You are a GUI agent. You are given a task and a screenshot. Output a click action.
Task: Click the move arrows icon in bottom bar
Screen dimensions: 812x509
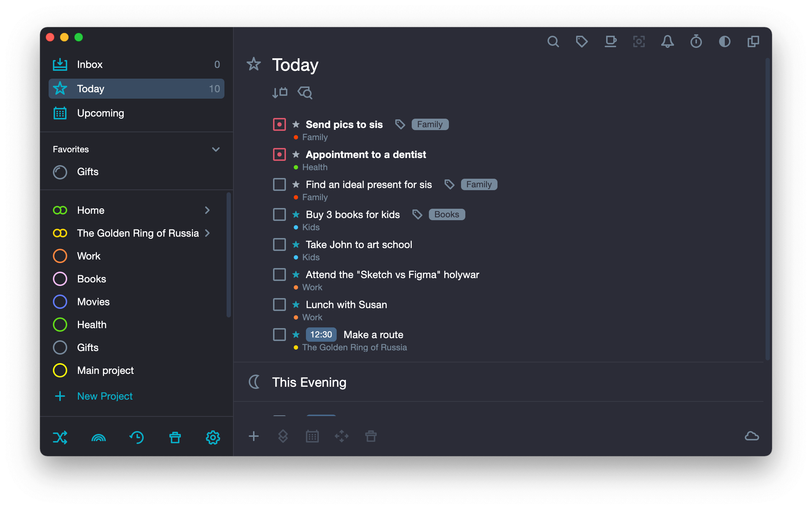pos(342,436)
